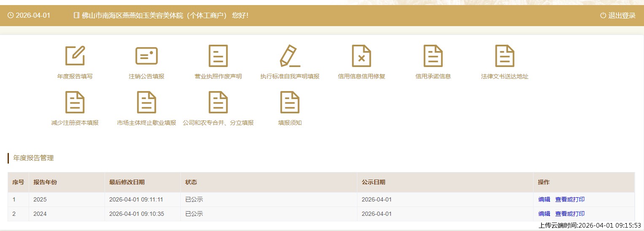The image size is (644, 231).
Task: Open the 信用信息信用修复 icon
Action: point(361,56)
